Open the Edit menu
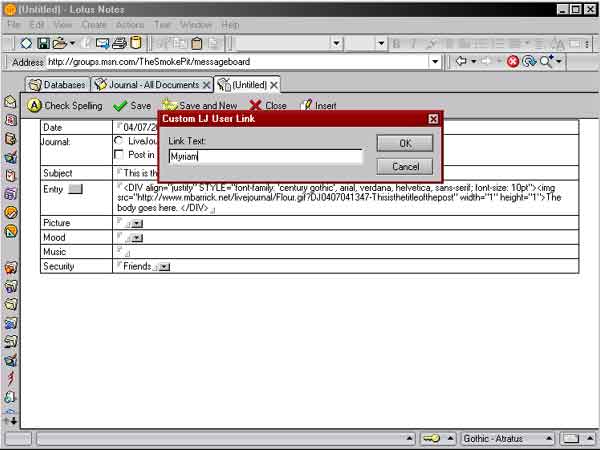The image size is (600, 450). (x=37, y=25)
